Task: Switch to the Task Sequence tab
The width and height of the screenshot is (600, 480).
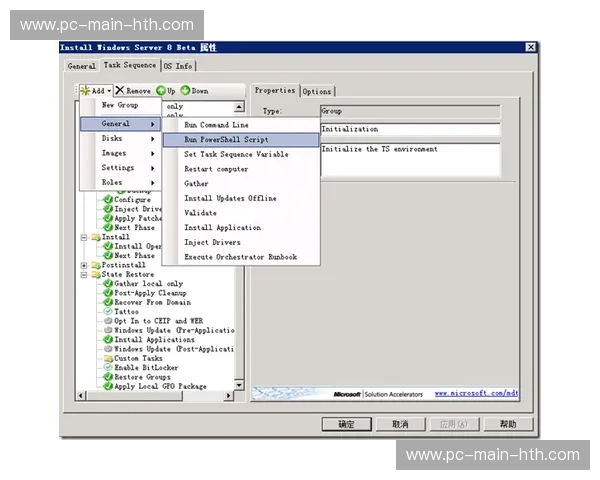Action: pos(130,65)
